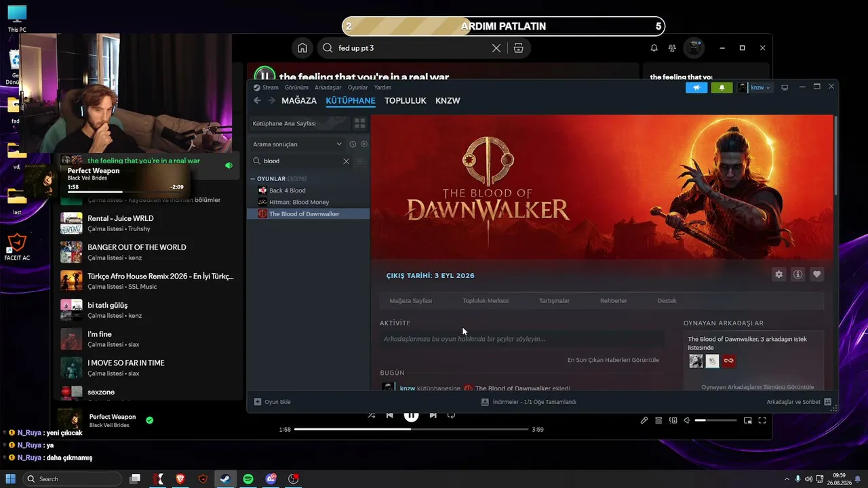Enter Spotify full screen mode
This screenshot has width=868, height=488.
762,420
